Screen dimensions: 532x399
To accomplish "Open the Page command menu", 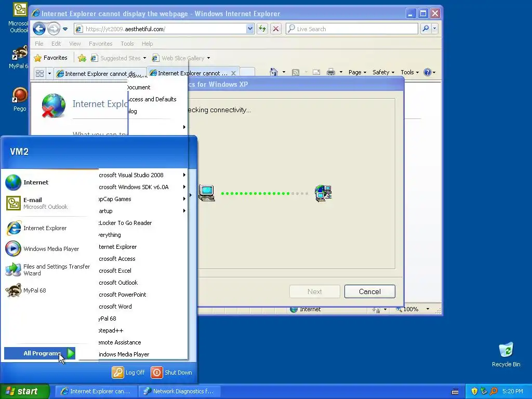I will 357,72.
